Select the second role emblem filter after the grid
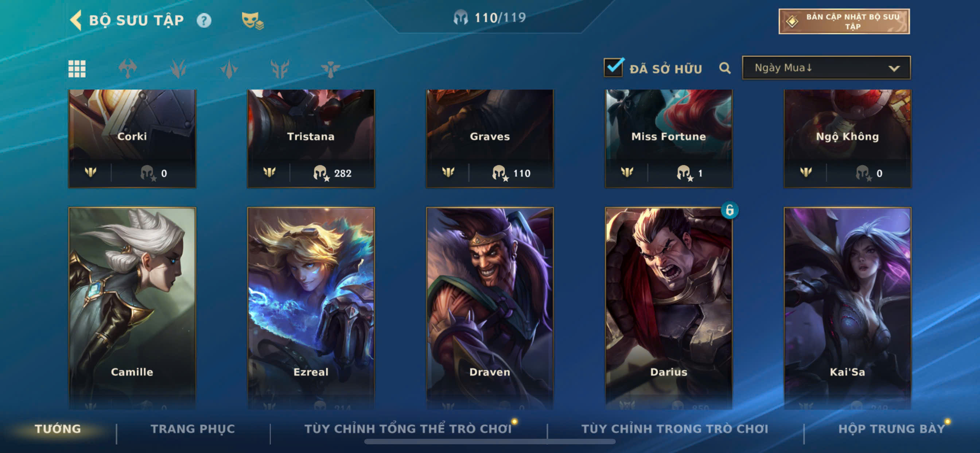 point(178,69)
